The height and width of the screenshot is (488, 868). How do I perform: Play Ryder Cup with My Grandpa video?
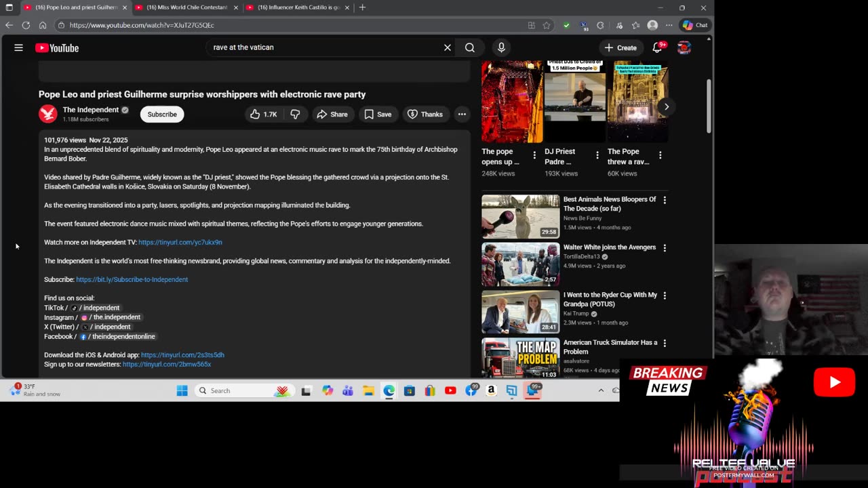pyautogui.click(x=521, y=312)
